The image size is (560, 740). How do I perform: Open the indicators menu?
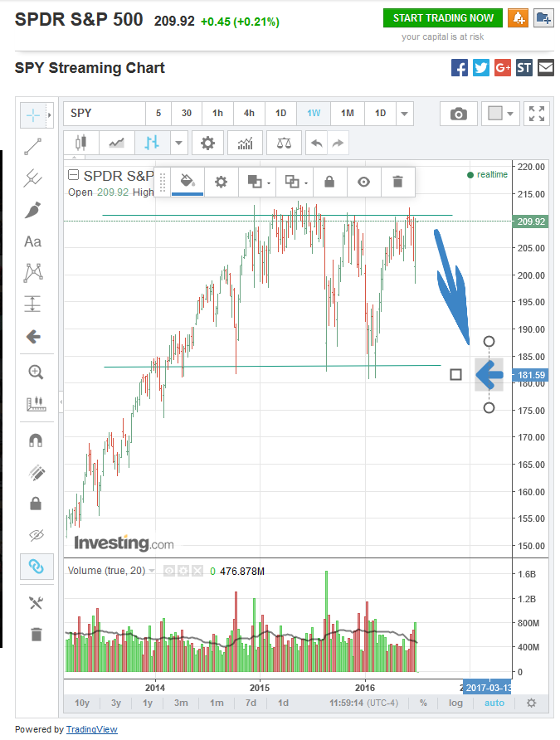[245, 143]
